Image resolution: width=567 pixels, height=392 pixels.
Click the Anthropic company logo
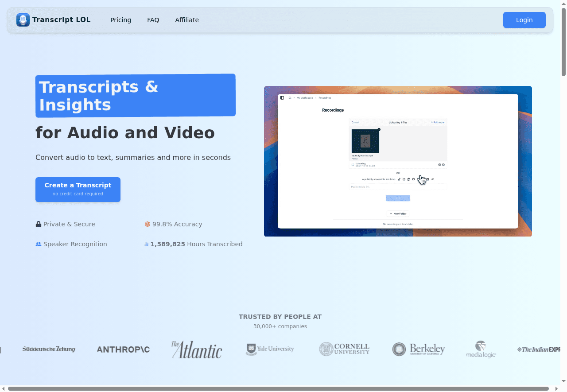point(123,349)
